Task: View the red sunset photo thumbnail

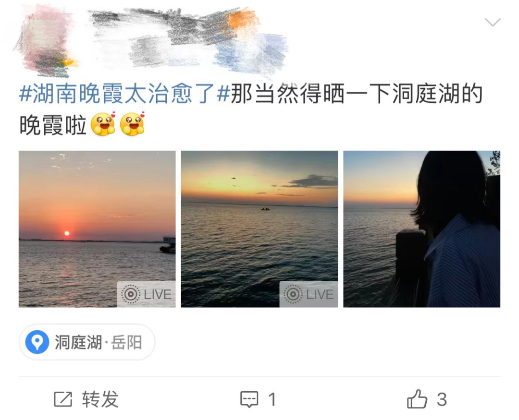Action: click(x=97, y=229)
